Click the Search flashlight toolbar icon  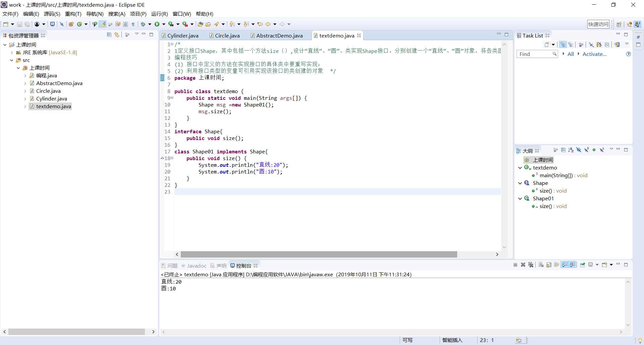(x=217, y=24)
